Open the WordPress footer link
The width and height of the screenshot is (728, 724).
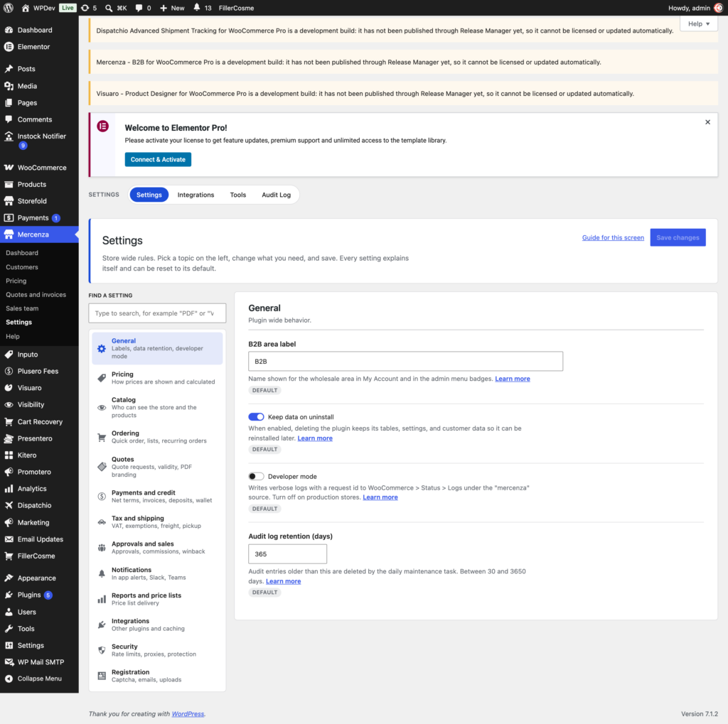pyautogui.click(x=188, y=714)
